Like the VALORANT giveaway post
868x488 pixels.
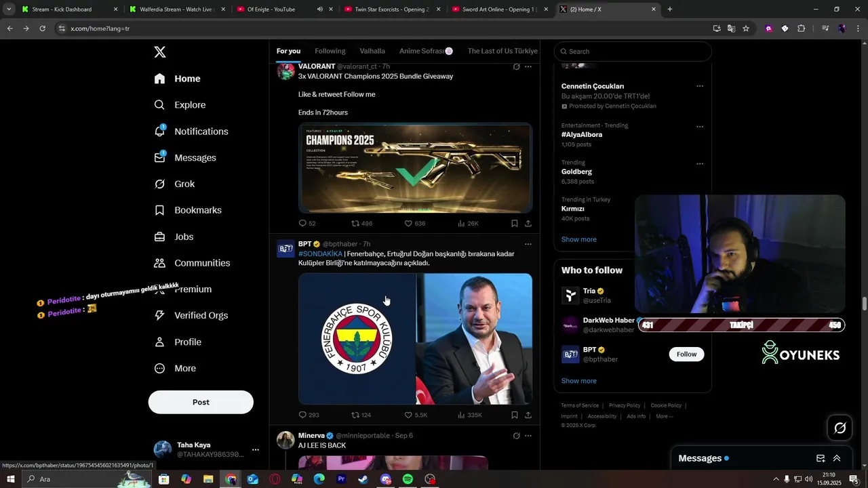414,224
